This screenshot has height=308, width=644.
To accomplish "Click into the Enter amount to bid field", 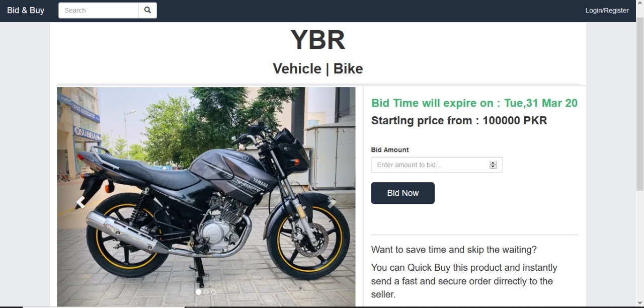I will tap(437, 165).
